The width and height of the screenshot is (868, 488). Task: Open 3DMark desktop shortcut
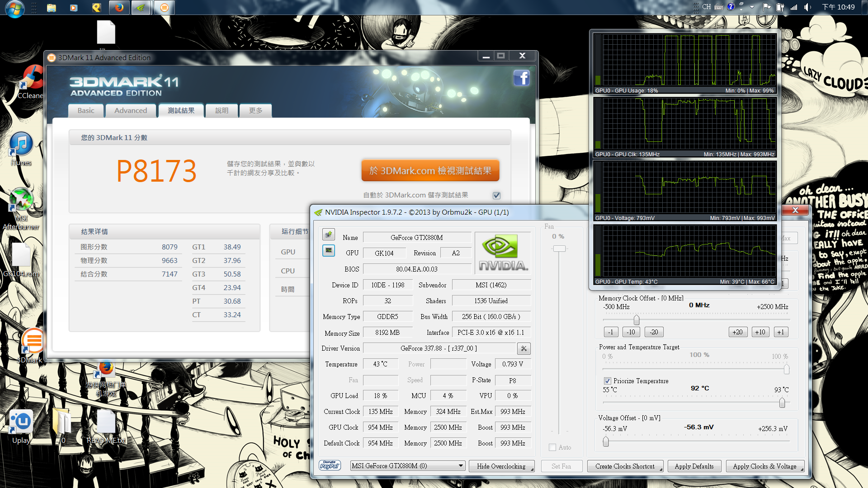tap(30, 346)
